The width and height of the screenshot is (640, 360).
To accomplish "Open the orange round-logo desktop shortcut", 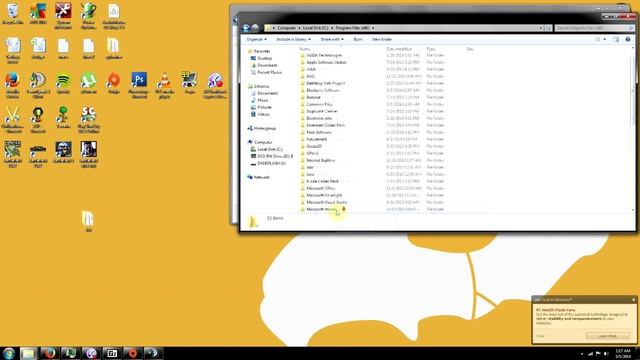I will (113, 83).
